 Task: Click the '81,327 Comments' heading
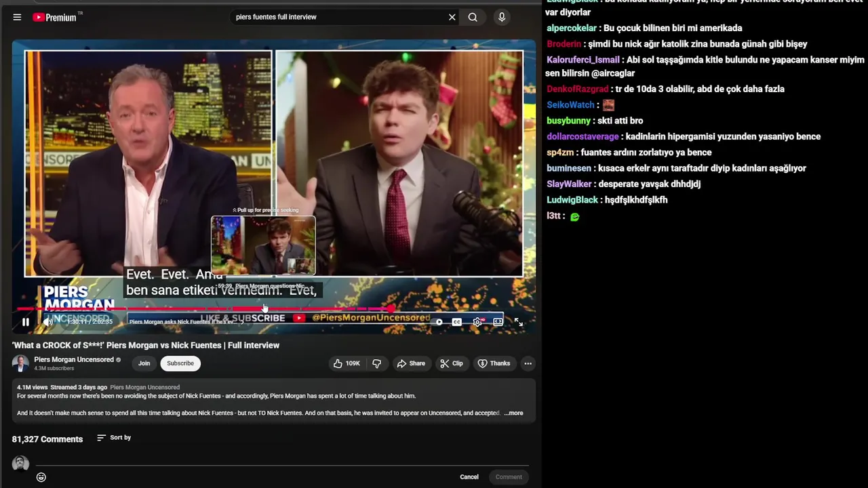point(47,439)
